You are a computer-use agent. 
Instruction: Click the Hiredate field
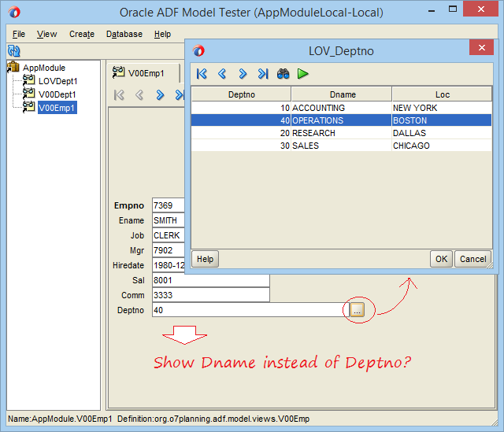click(169, 265)
